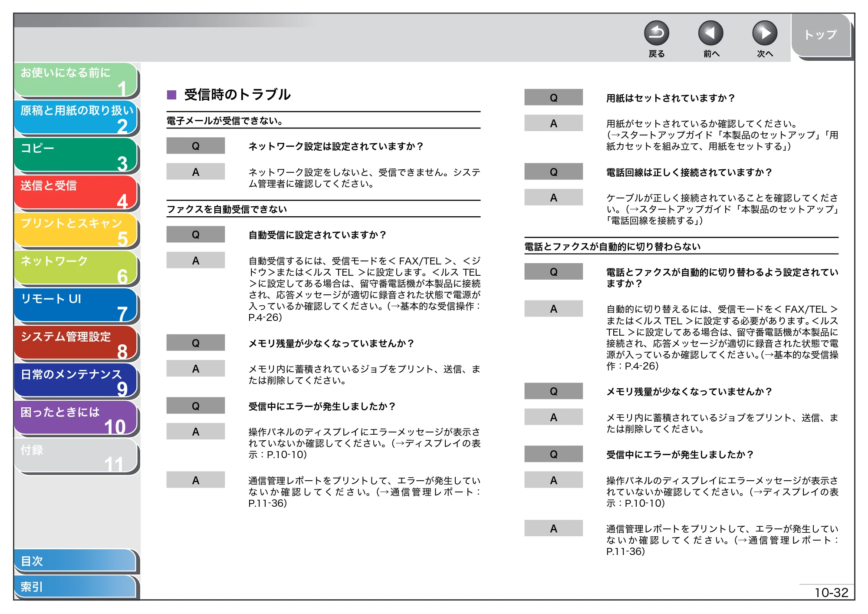Viewport: 868px width, 614px height.
Task: Open the 索引 (index) button
Action: point(75,587)
